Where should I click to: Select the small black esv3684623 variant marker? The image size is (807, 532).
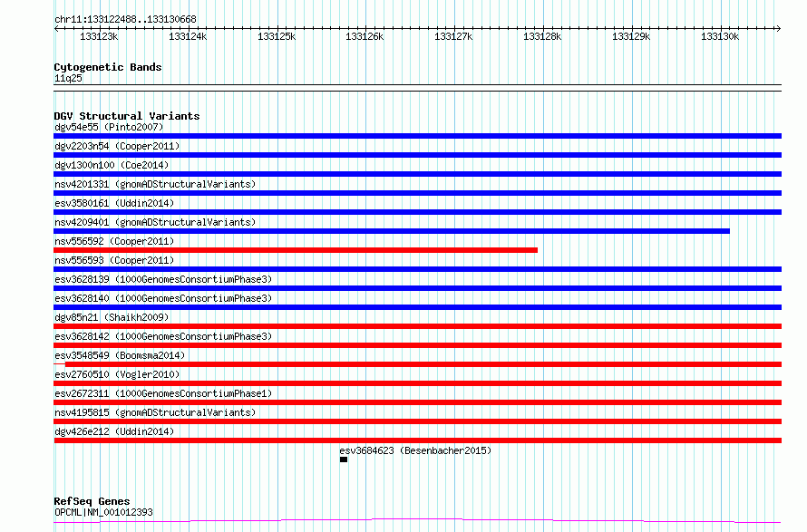coord(344,459)
